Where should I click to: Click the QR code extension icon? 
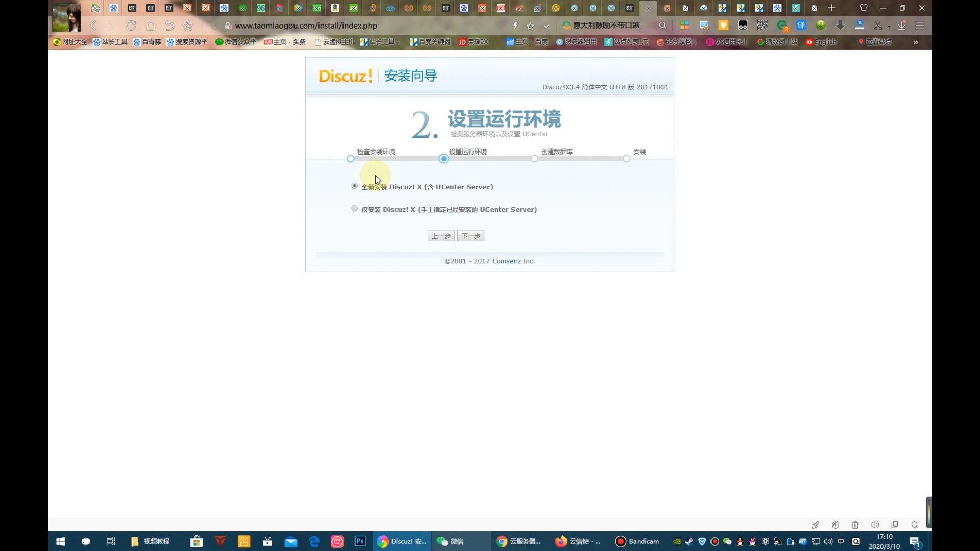[762, 26]
